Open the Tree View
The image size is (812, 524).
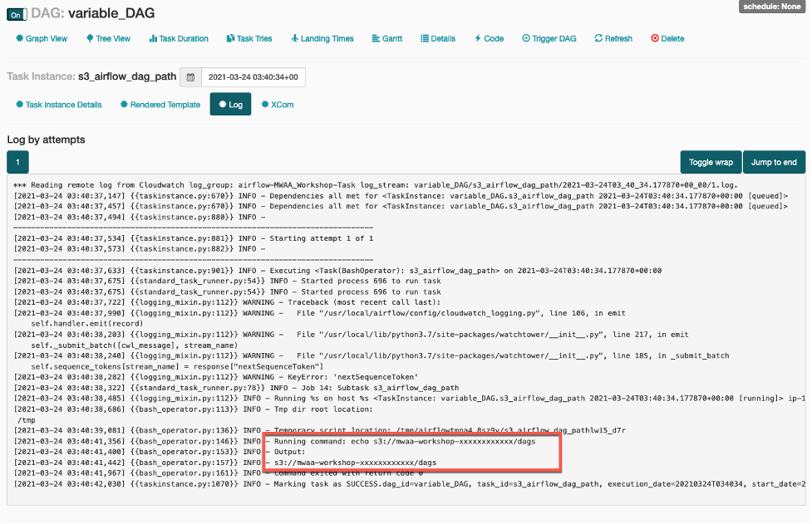coord(108,38)
